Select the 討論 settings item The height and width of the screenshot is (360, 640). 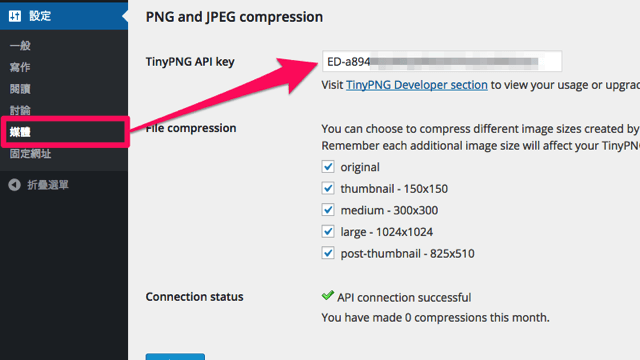pos(20,110)
